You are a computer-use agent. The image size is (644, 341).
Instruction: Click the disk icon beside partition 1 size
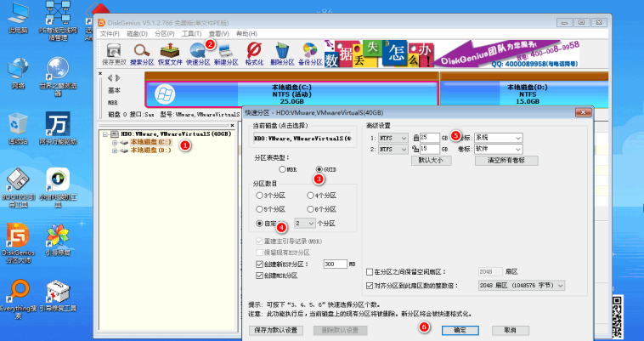[415, 138]
